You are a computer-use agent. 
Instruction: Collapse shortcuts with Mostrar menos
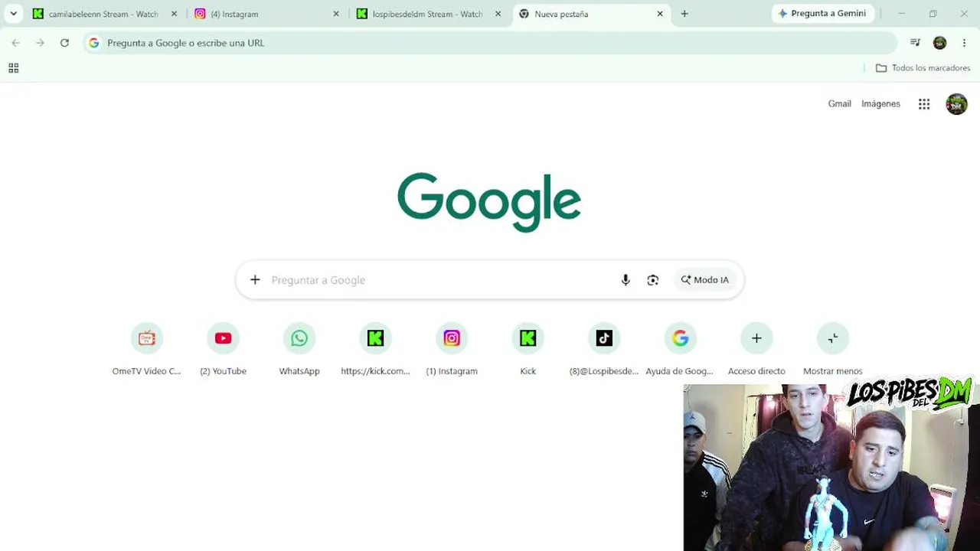tap(832, 350)
